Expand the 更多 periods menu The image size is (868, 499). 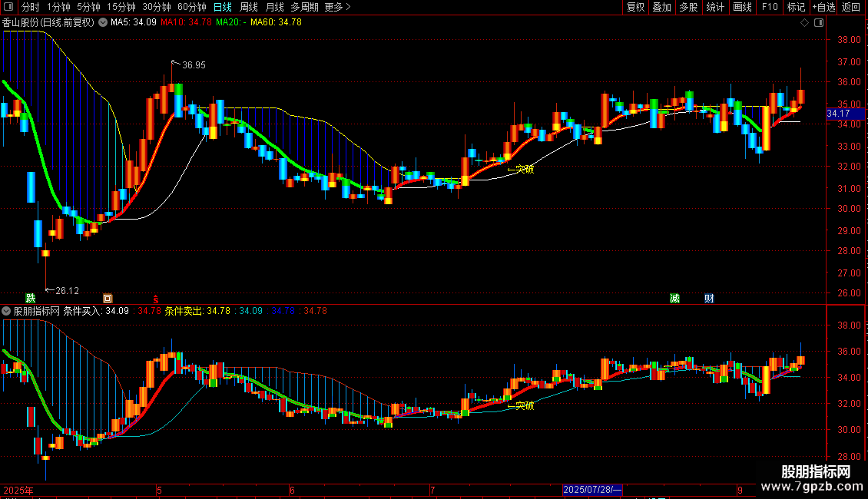pyautogui.click(x=337, y=7)
